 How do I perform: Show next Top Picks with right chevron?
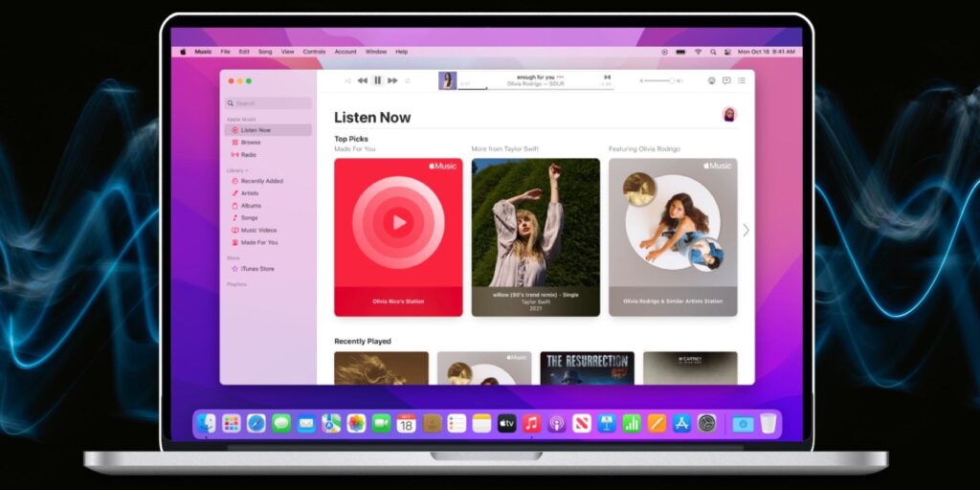(746, 230)
